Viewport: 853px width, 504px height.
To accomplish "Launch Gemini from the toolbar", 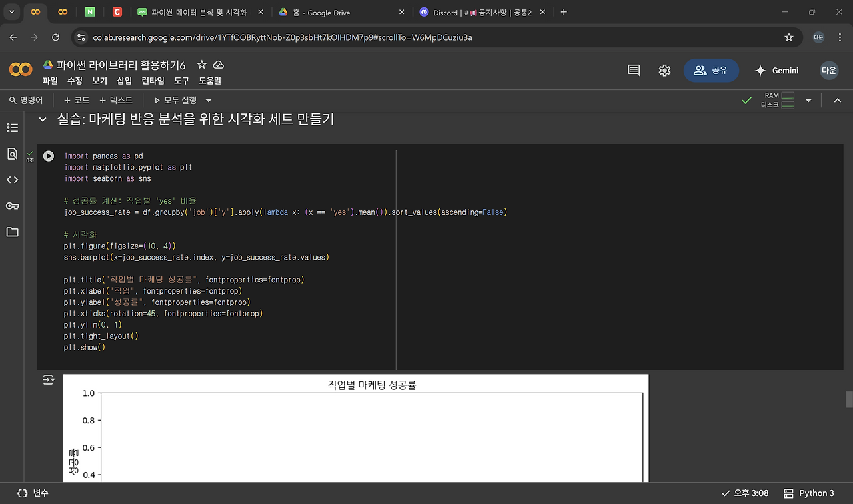I will pos(777,70).
